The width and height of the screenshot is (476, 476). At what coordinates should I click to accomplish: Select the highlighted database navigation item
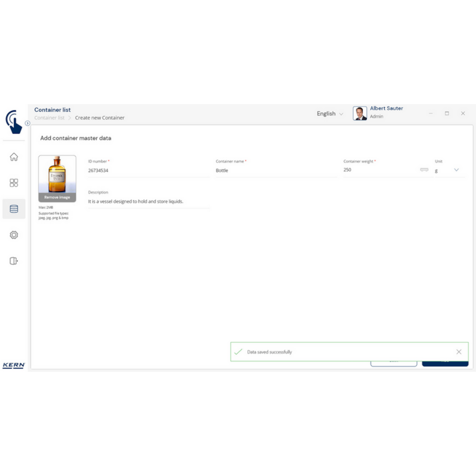click(x=14, y=209)
